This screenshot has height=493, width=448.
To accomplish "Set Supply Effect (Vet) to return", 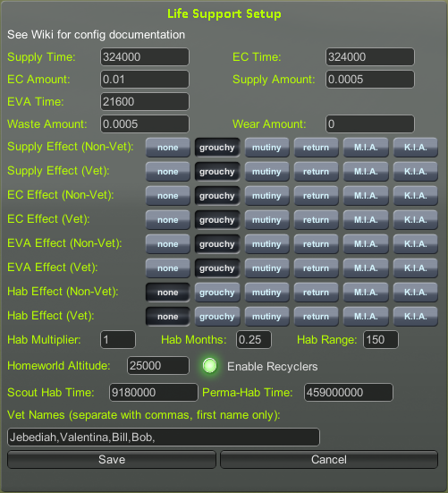I will pos(316,172).
